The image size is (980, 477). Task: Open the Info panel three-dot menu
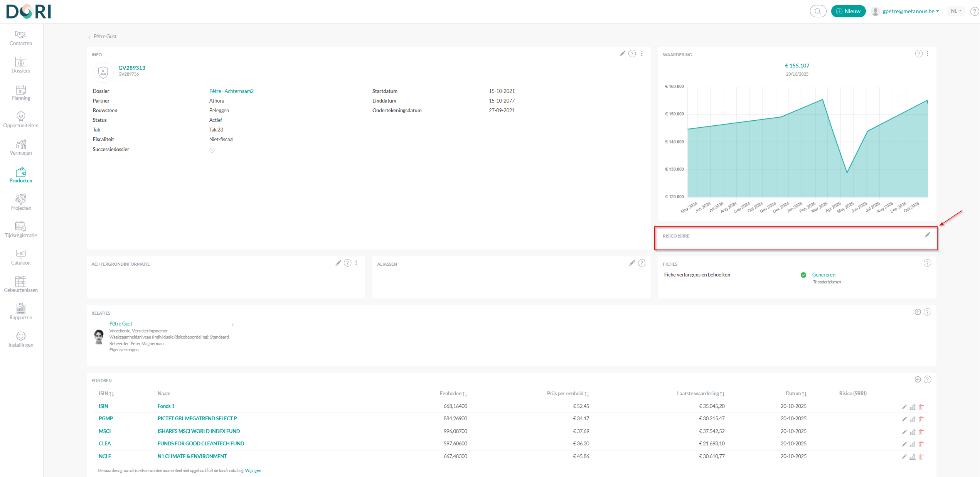(642, 54)
